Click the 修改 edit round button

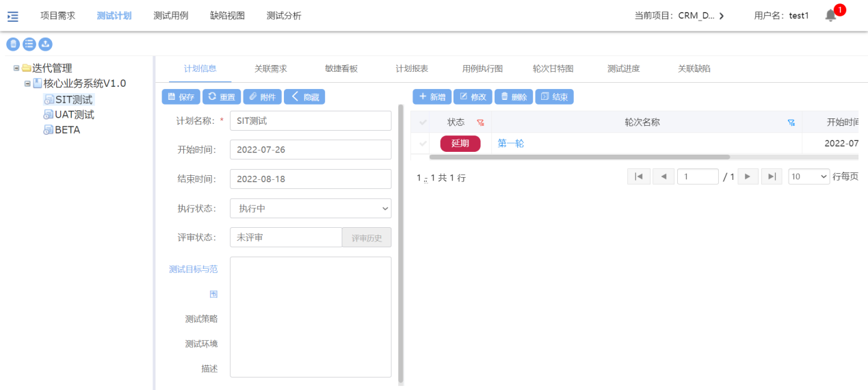point(473,96)
